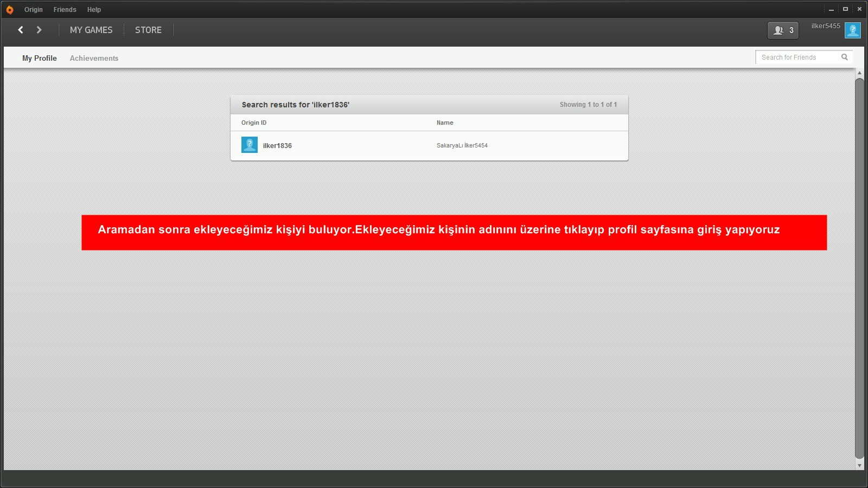Image resolution: width=868 pixels, height=488 pixels.
Task: Switch to the My Profile tab
Action: click(x=39, y=58)
